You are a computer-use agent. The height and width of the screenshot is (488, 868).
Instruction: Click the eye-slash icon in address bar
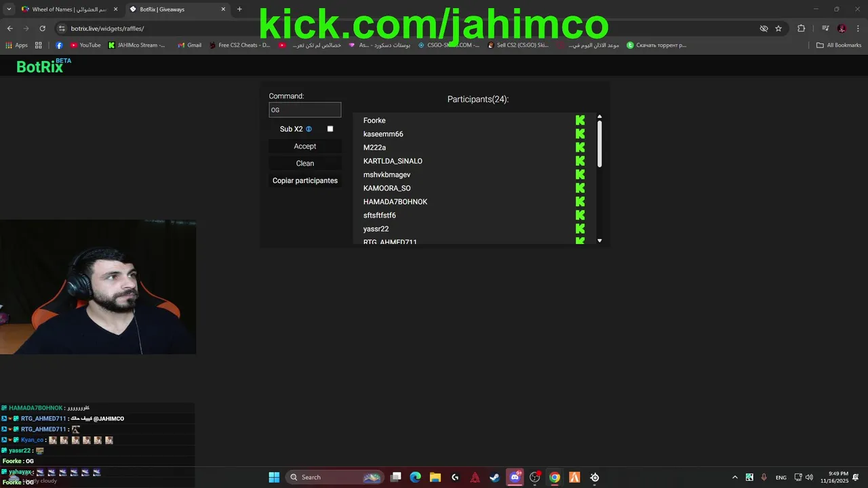tap(764, 28)
